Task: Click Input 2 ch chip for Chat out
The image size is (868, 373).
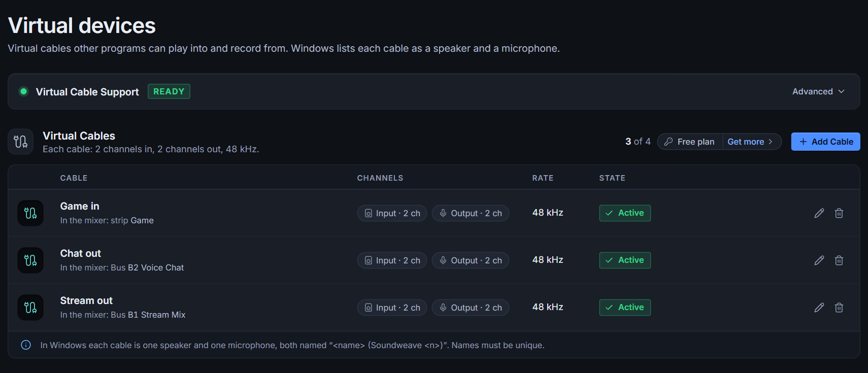Action: [x=392, y=260]
